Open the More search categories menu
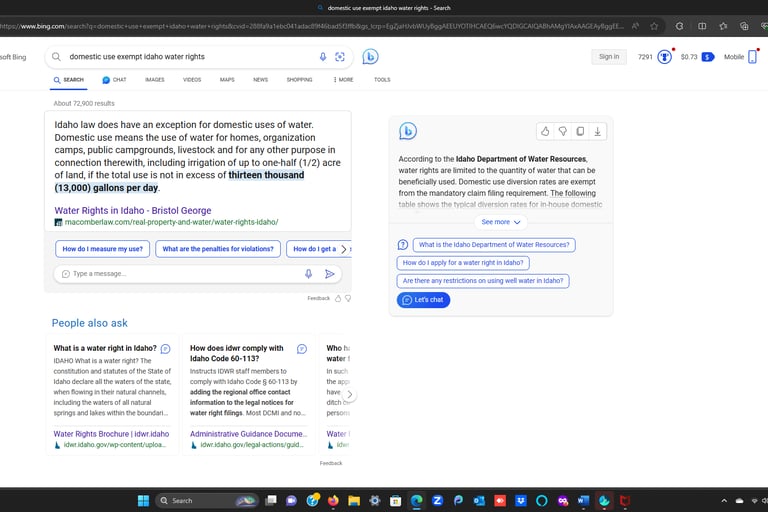The image size is (768, 512). tap(343, 79)
